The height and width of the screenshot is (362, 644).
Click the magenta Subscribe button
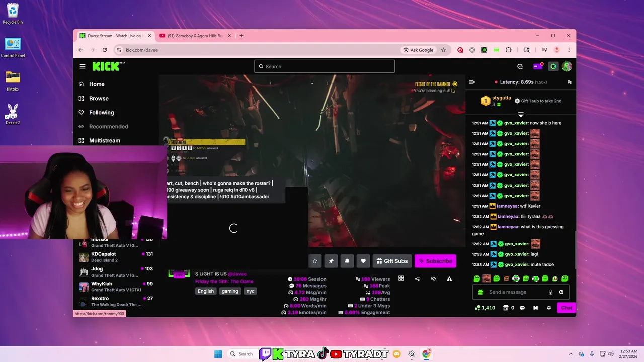pyautogui.click(x=435, y=261)
